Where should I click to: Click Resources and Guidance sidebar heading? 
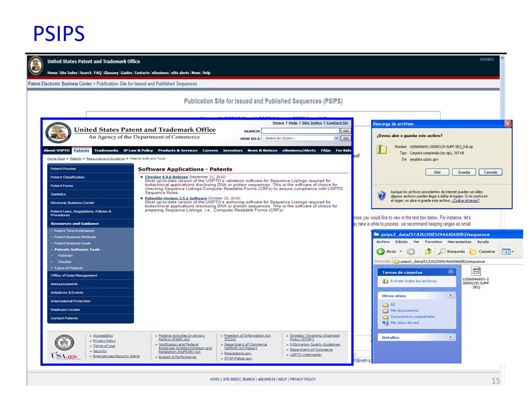(90, 223)
